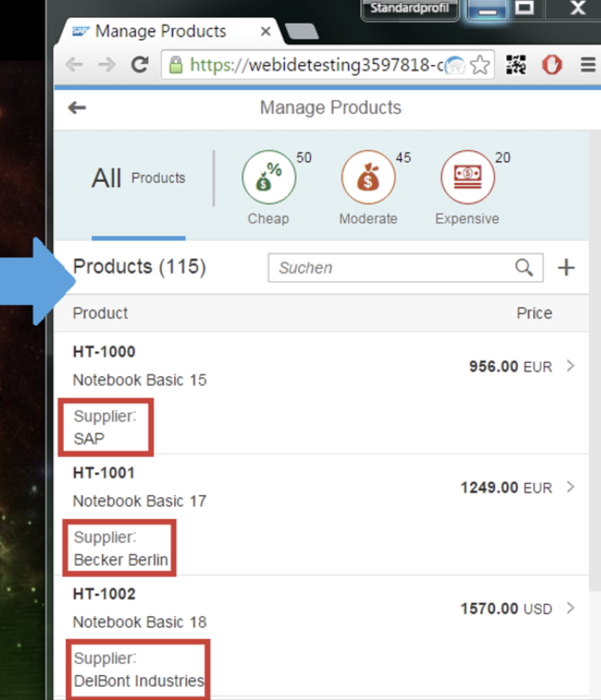Click the Notebook Basic 17 text
Screen dimensions: 601x700
pyautogui.click(x=140, y=501)
